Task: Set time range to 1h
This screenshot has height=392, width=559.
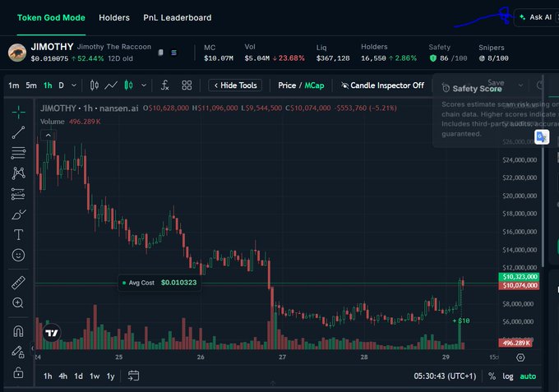Action: click(48, 376)
